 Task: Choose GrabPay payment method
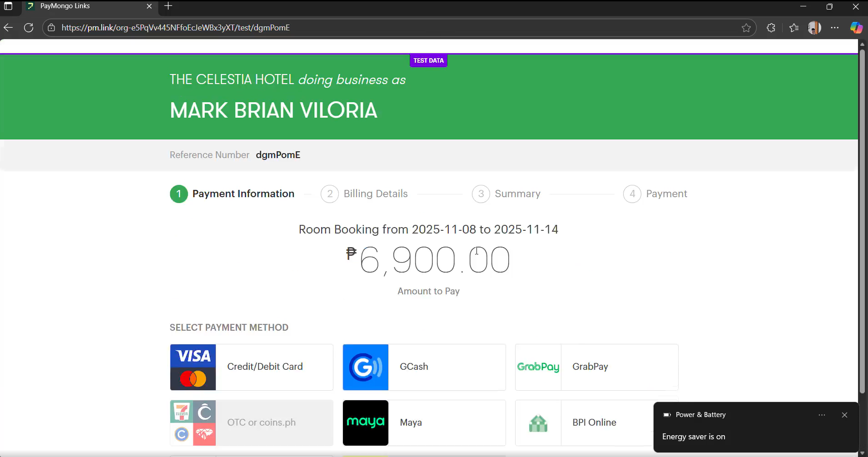(x=597, y=367)
